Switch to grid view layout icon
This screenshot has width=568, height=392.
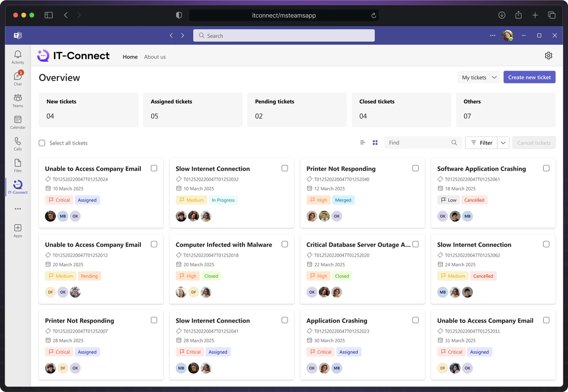(375, 143)
